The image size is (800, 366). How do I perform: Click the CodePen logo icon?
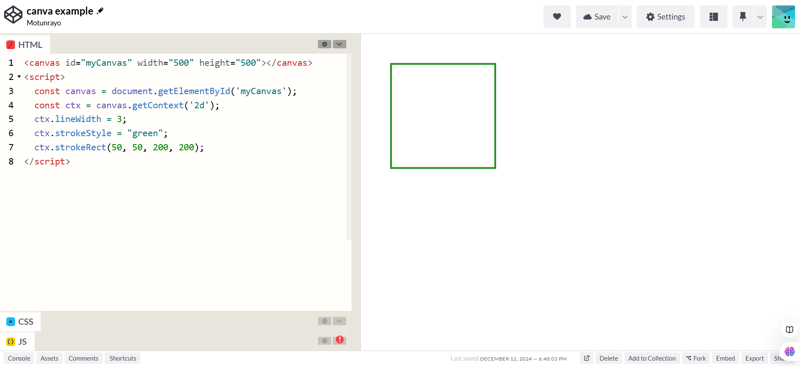(13, 15)
